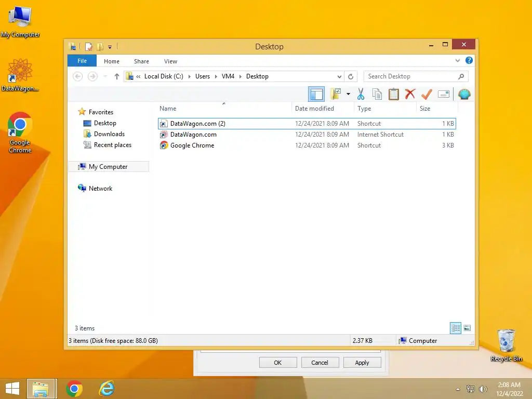Open Downloads in navigation pane
The image size is (532, 399).
109,134
